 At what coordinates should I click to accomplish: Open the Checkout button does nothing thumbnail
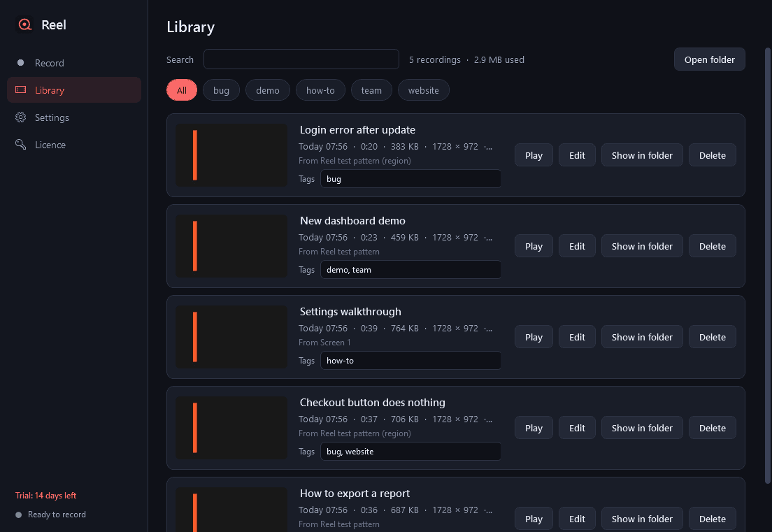coord(231,428)
